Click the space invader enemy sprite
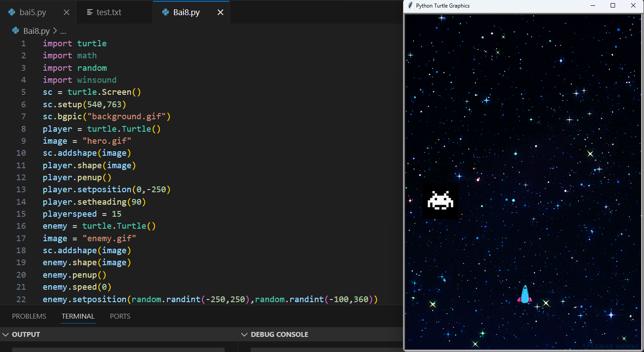 (440, 201)
